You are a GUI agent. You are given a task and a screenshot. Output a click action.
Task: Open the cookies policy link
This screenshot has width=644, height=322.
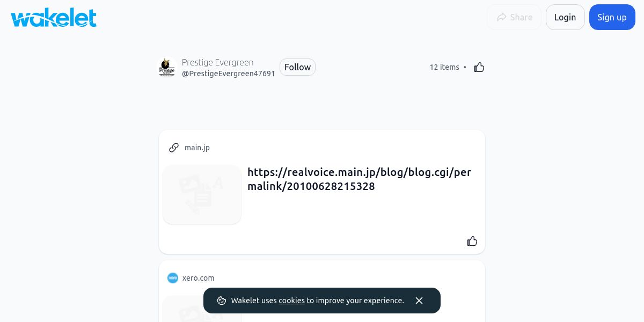click(x=291, y=301)
